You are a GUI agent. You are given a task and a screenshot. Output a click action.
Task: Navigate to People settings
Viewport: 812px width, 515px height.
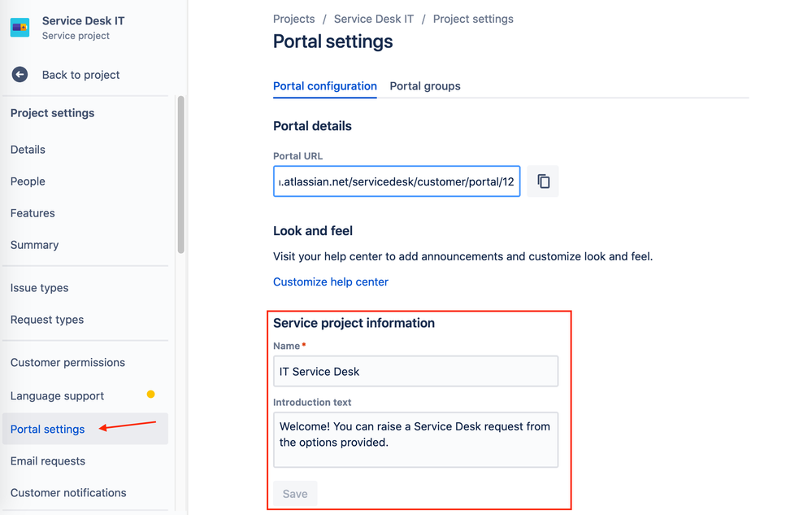pos(28,181)
